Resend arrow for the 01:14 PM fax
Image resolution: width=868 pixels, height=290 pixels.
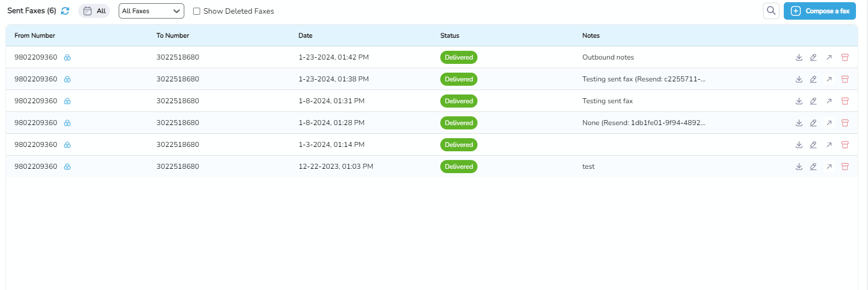829,145
